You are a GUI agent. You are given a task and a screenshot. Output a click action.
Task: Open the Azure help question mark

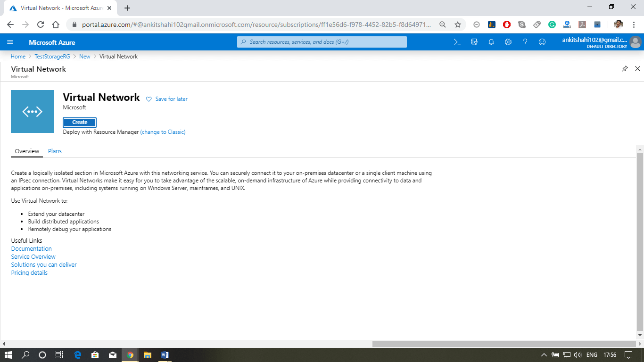coord(525,42)
